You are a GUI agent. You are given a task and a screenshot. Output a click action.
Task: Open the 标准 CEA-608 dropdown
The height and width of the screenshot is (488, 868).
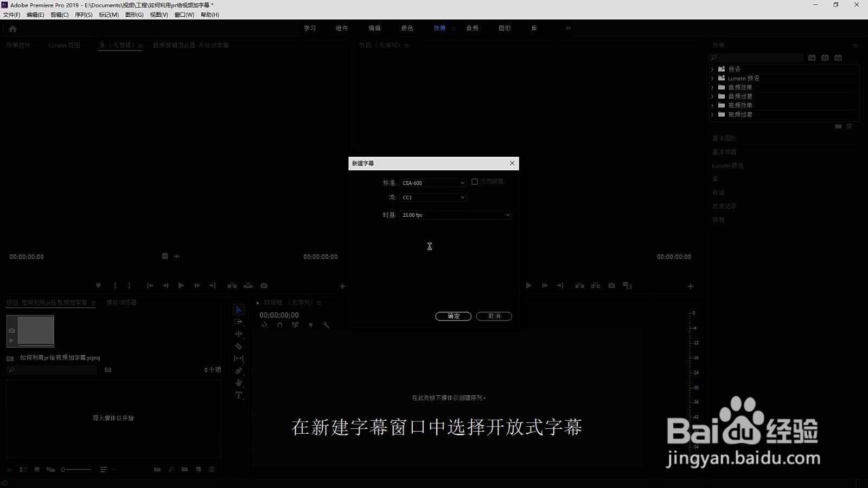[433, 183]
